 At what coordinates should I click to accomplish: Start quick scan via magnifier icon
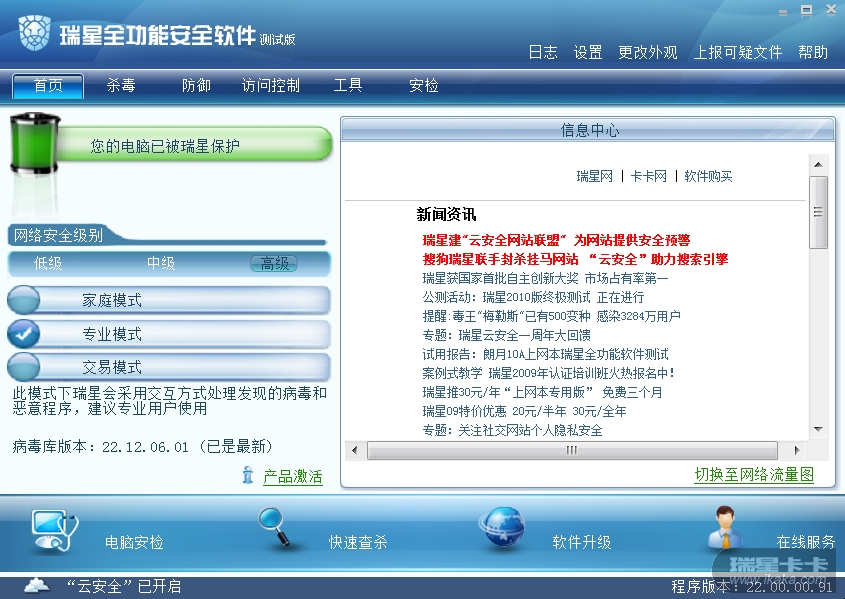[275, 527]
